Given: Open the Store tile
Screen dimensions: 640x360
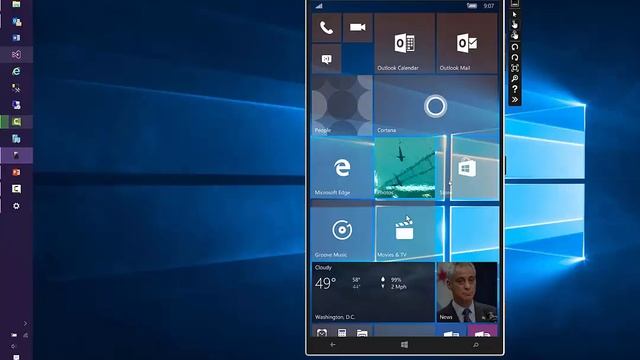Looking at the screenshot, I should [467, 168].
